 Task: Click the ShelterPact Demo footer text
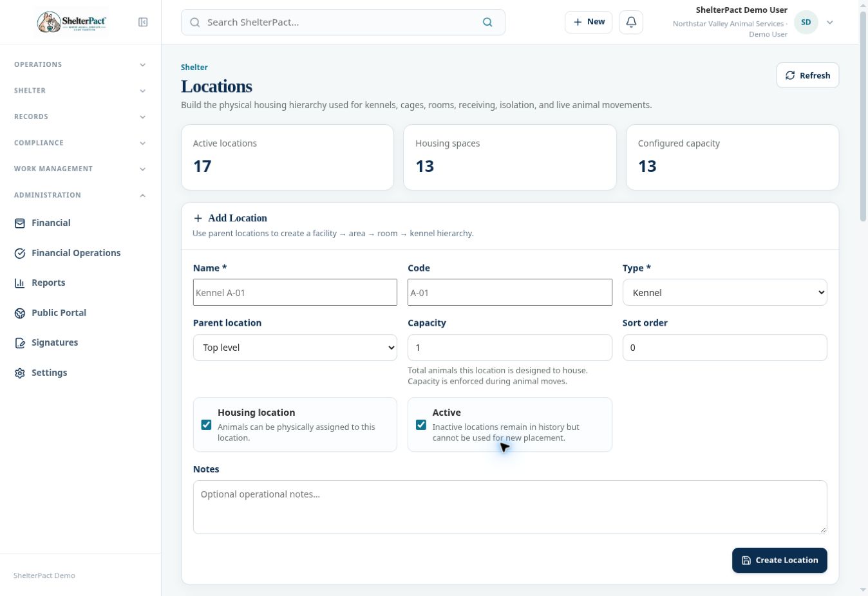(x=44, y=575)
